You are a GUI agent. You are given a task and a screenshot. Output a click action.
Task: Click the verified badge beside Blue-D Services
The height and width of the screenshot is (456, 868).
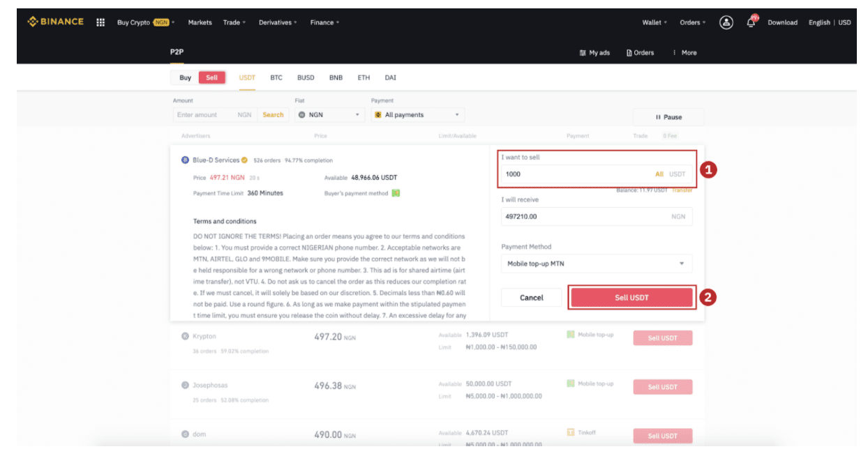[x=244, y=160]
